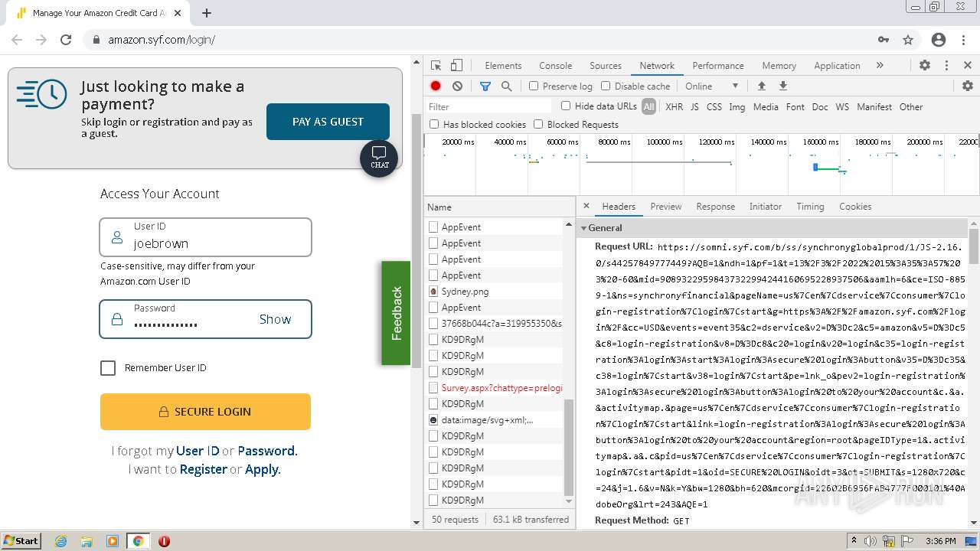Image resolution: width=980 pixels, height=551 pixels.
Task: Focus the network Filter text box
Action: [488, 106]
